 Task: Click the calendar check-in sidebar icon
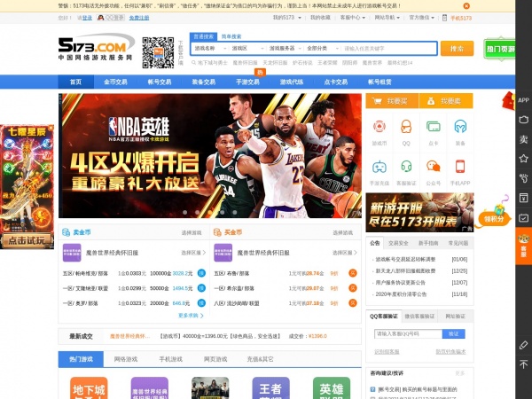click(x=523, y=217)
